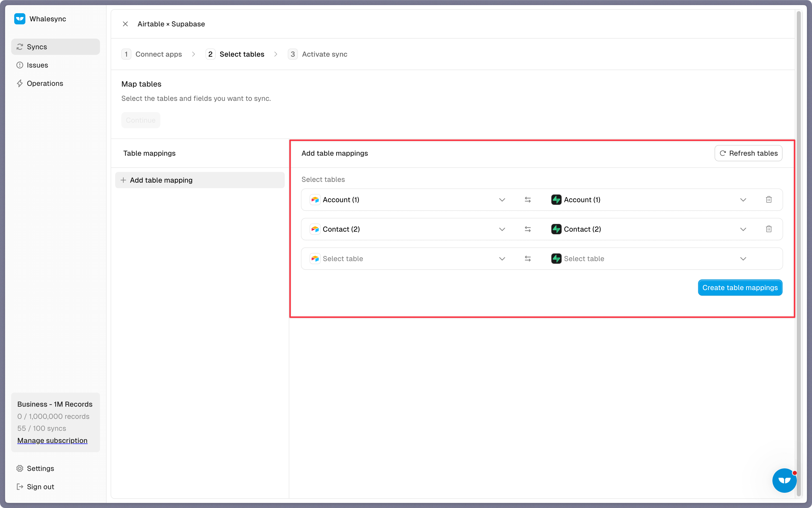The width and height of the screenshot is (812, 508).
Task: Click the Table mappings heading
Action: tap(149, 153)
